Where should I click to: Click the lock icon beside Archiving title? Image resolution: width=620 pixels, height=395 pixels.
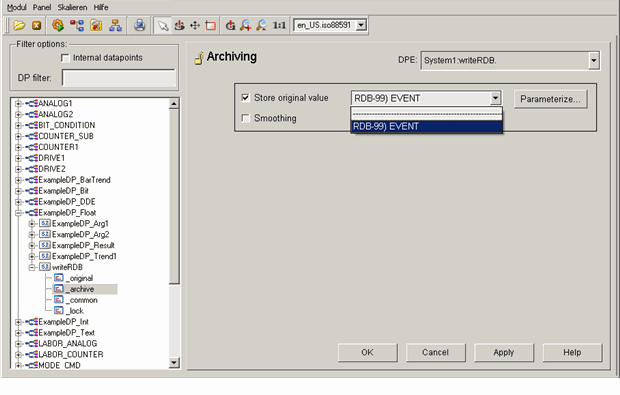[199, 59]
